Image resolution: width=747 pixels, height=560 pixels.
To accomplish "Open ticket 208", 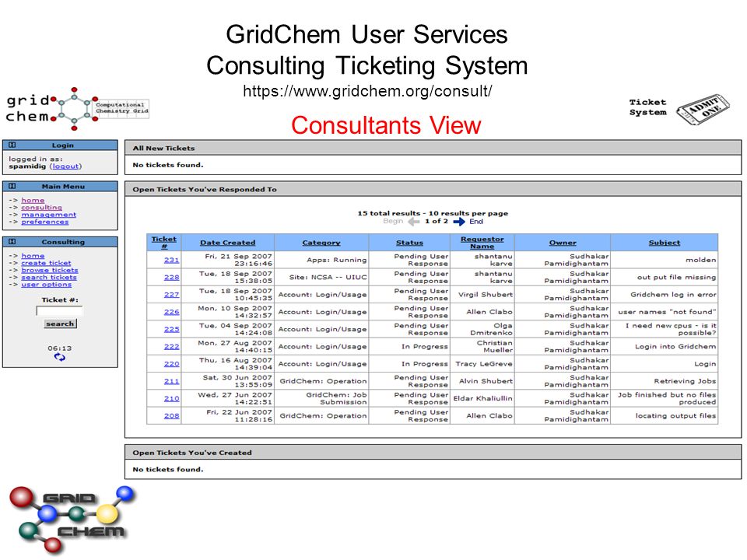I will tap(171, 415).
